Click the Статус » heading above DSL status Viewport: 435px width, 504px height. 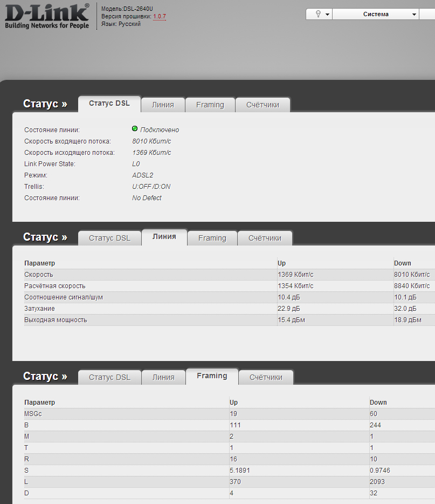(45, 104)
